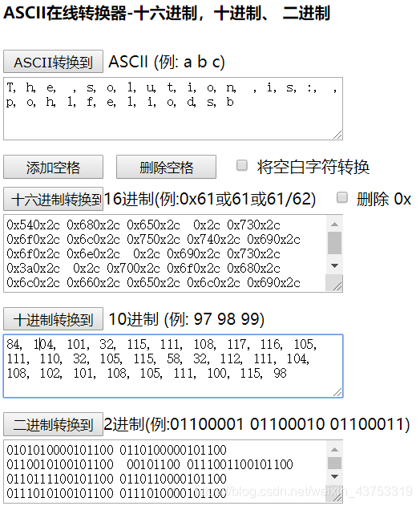This screenshot has height=506, width=420.
Task: Click the 删除空格 button
Action: click(166, 167)
